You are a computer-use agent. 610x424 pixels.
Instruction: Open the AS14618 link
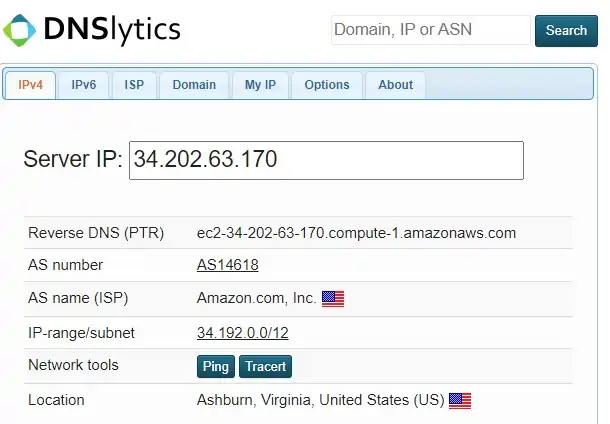pos(228,265)
